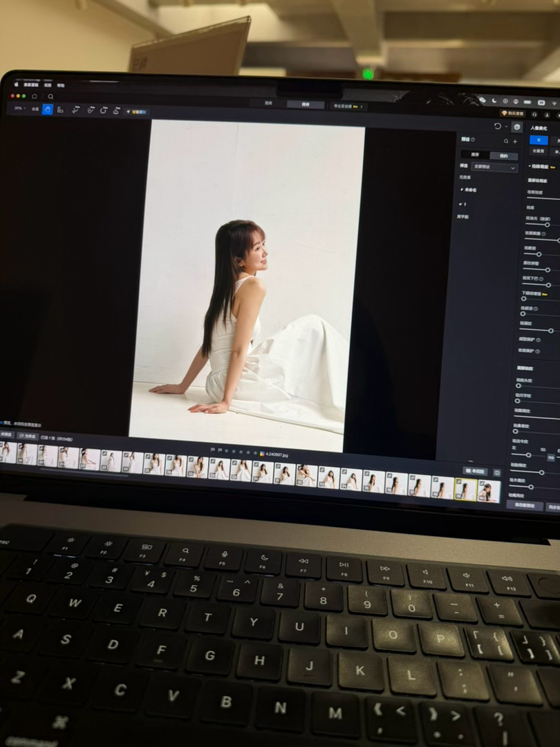Select the first thumbnail in the filmstrip
The height and width of the screenshot is (747, 560).
pos(8,452)
